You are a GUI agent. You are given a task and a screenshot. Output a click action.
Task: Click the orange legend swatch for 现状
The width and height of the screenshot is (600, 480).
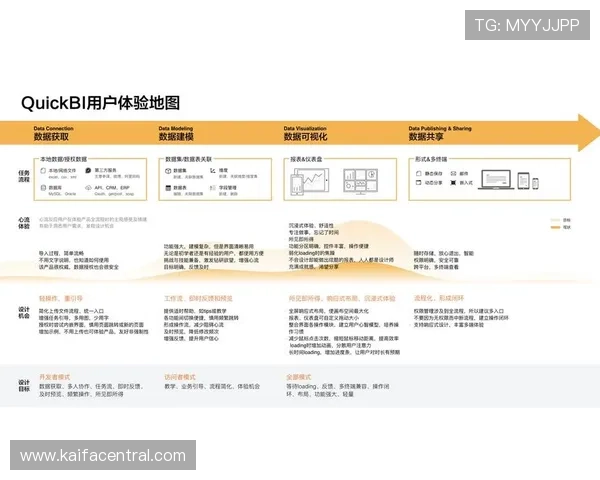555,227
